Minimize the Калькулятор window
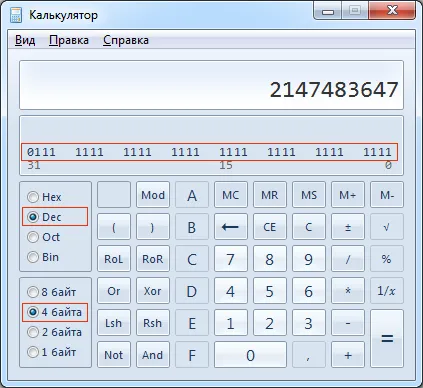The width and height of the screenshot is (423, 388). [328, 11]
